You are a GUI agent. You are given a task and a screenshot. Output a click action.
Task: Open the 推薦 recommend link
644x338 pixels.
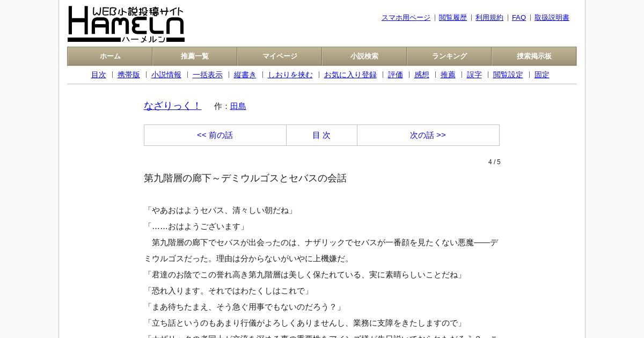(448, 75)
